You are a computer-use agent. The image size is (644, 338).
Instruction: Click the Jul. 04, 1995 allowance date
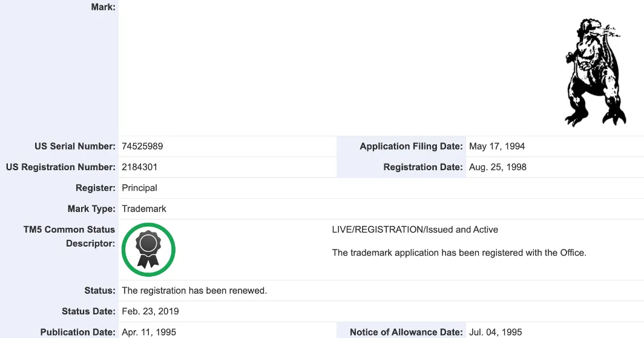tap(495, 332)
